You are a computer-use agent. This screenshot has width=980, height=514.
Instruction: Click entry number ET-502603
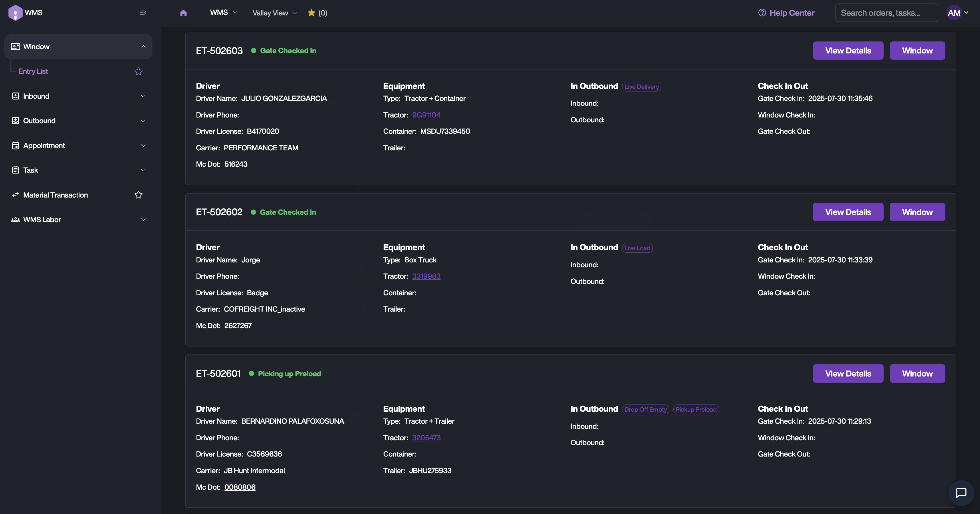(219, 51)
